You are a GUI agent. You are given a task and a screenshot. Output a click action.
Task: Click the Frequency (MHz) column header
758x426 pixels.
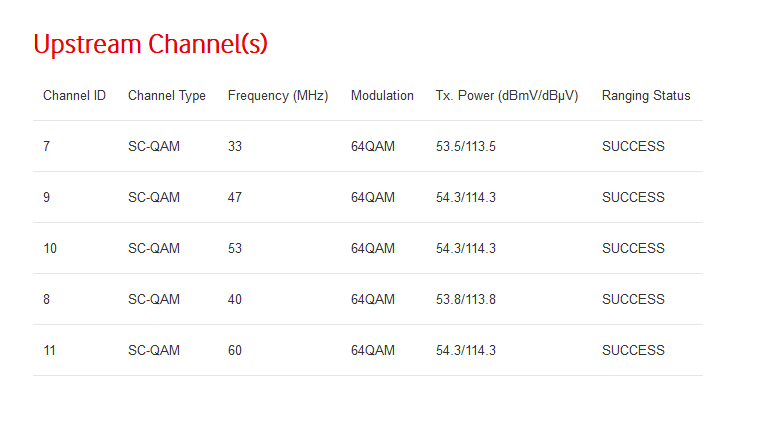(278, 96)
